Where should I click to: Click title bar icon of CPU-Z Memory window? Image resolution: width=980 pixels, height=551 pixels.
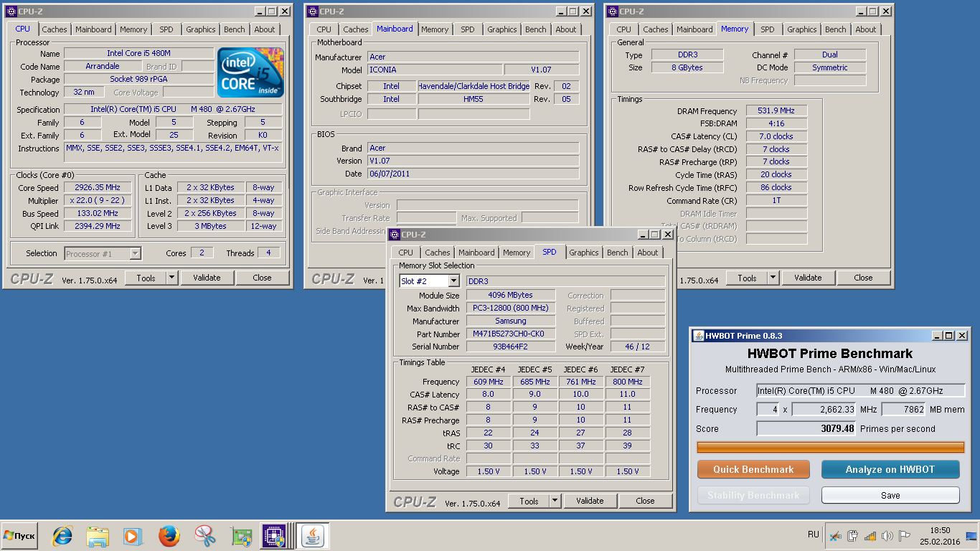click(x=613, y=11)
